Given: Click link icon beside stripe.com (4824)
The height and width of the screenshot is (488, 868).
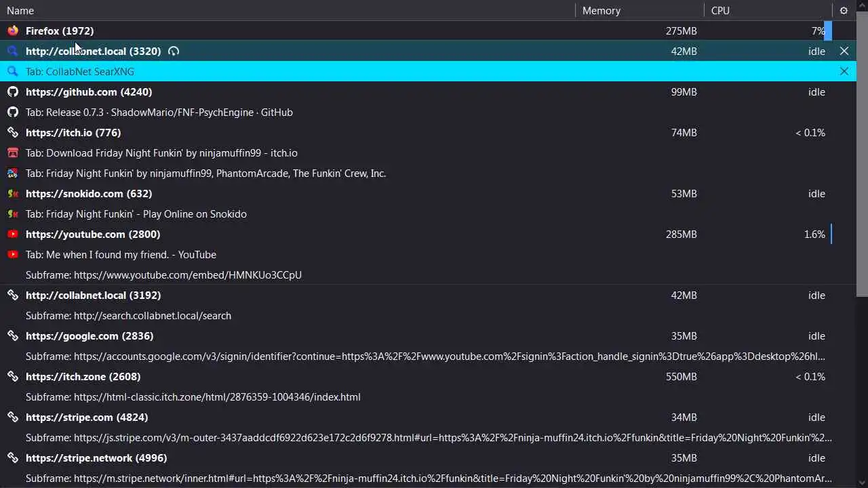Looking at the screenshot, I should coord(12,417).
